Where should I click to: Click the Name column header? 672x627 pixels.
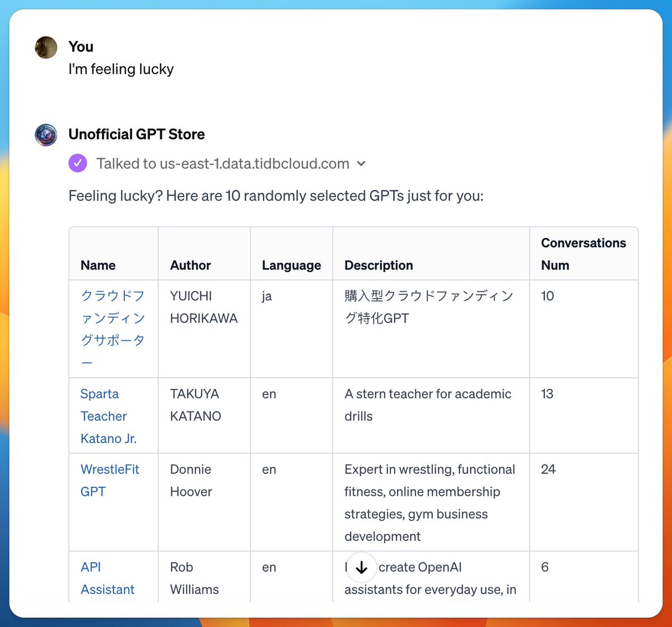pos(98,265)
